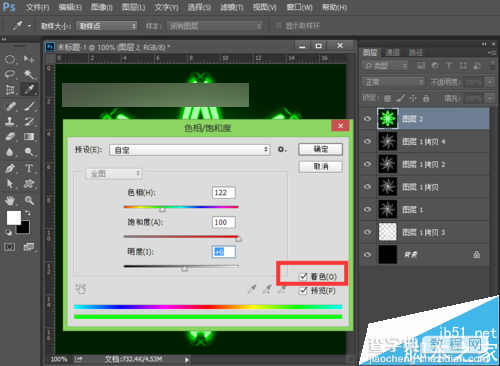Image resolution: width=500 pixels, height=366 pixels.
Task: Toggle the show sampling ring checkbox
Action: (278, 26)
